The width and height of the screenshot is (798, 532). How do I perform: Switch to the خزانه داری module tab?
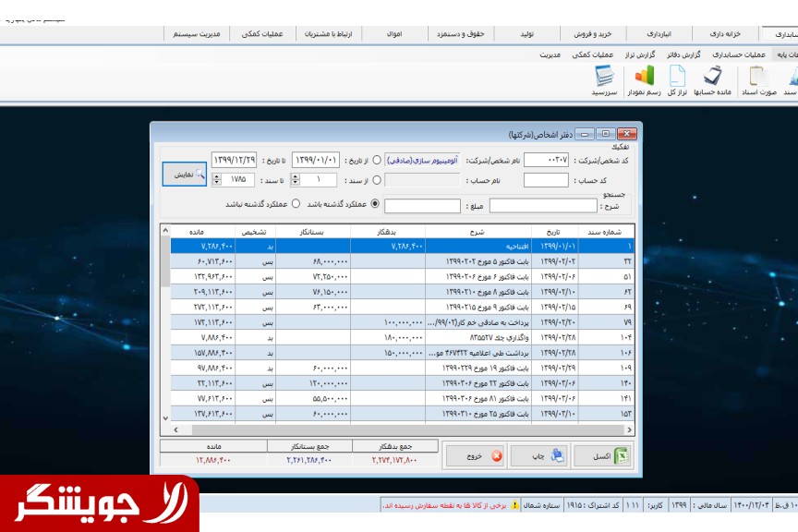[x=724, y=34]
